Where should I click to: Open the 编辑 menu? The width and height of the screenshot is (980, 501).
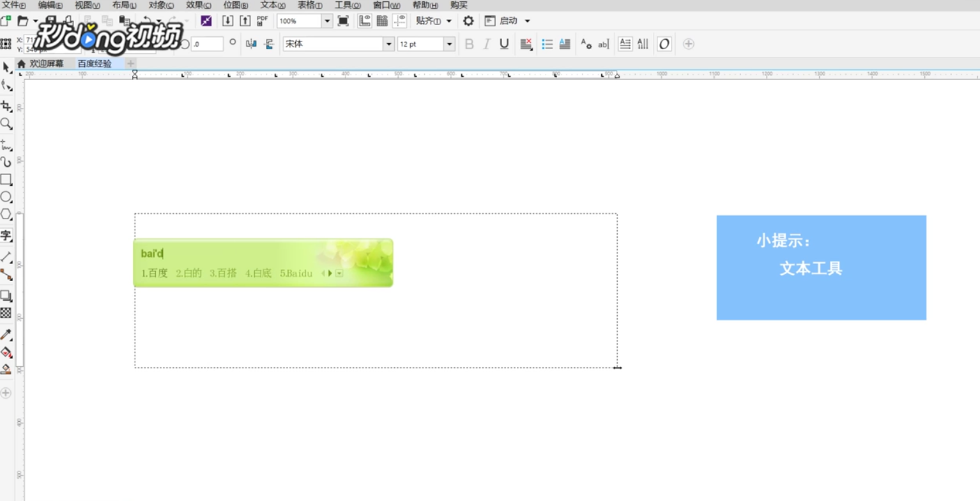click(x=50, y=5)
